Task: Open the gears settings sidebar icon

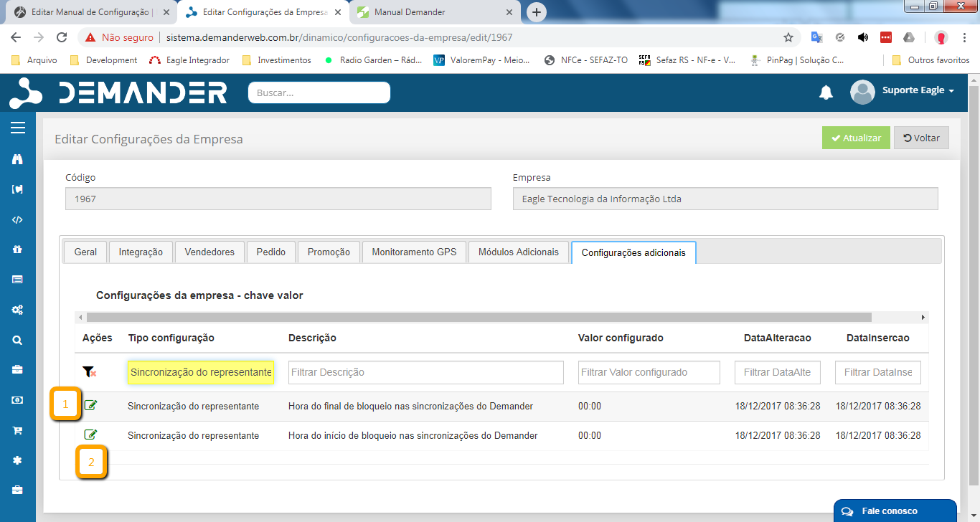Action: tap(18, 310)
